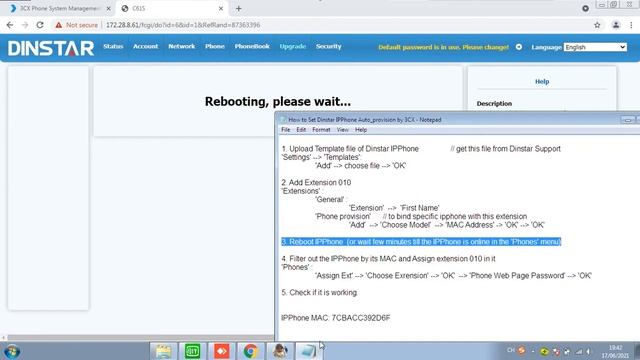The width and height of the screenshot is (640, 360).
Task: Click '5. Check if it is working' line
Action: click(319, 293)
